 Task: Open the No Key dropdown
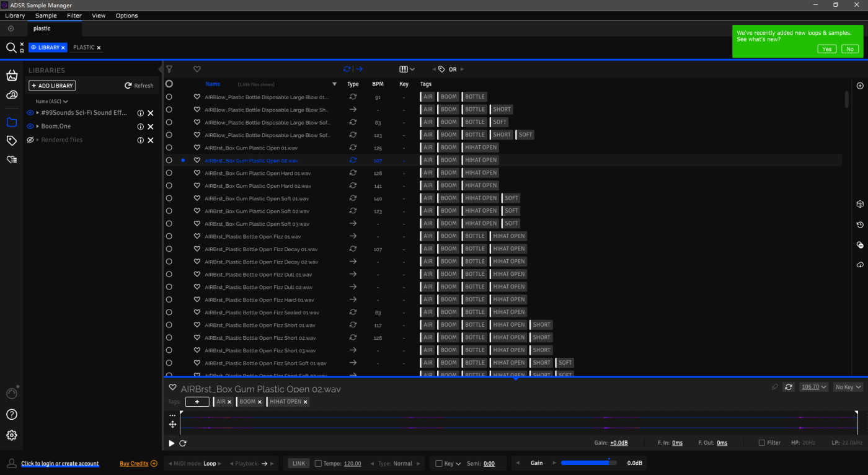[848, 387]
